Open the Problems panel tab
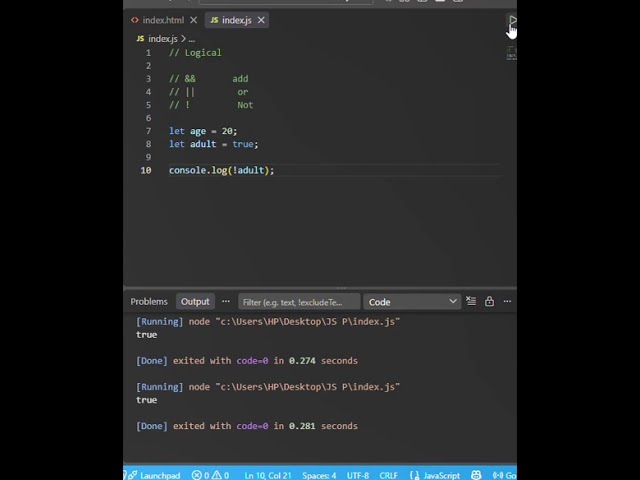 point(149,302)
